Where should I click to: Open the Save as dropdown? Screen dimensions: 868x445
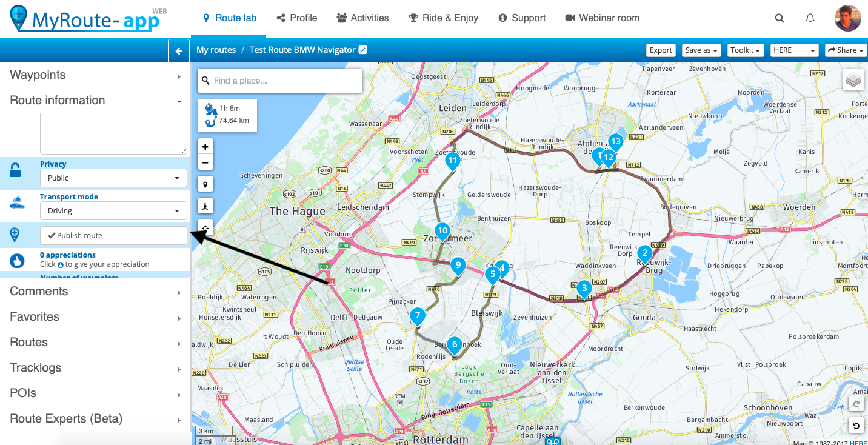point(701,50)
